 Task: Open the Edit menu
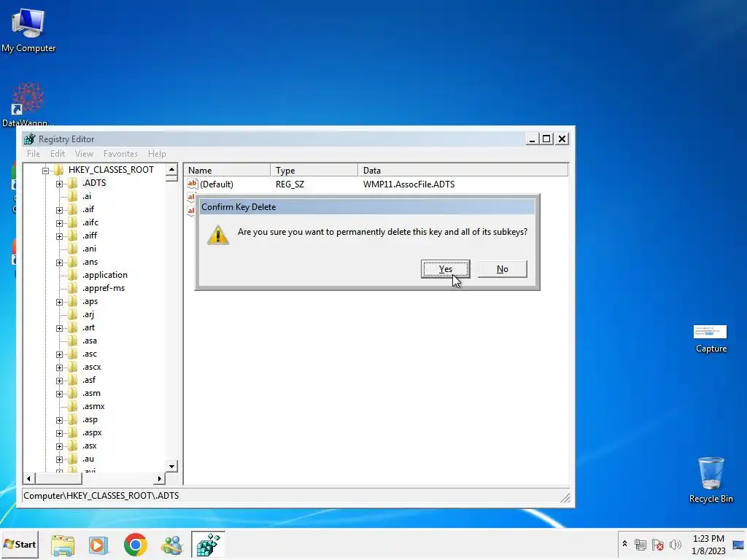point(58,154)
